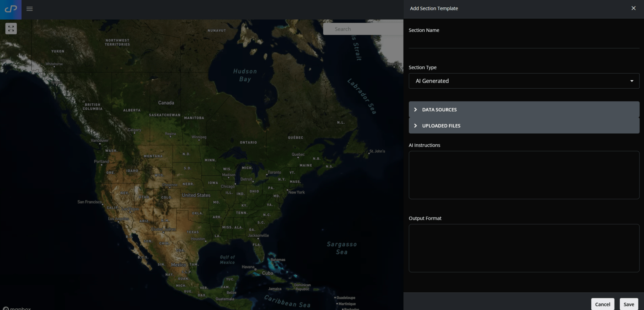Open the hamburger navigation menu
The height and width of the screenshot is (310, 644).
29,9
